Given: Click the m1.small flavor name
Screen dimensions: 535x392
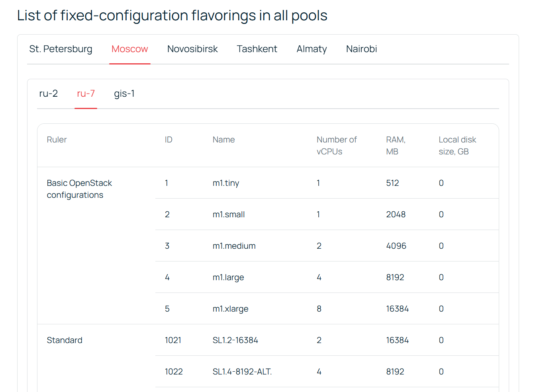Looking at the screenshot, I should pyautogui.click(x=229, y=215).
